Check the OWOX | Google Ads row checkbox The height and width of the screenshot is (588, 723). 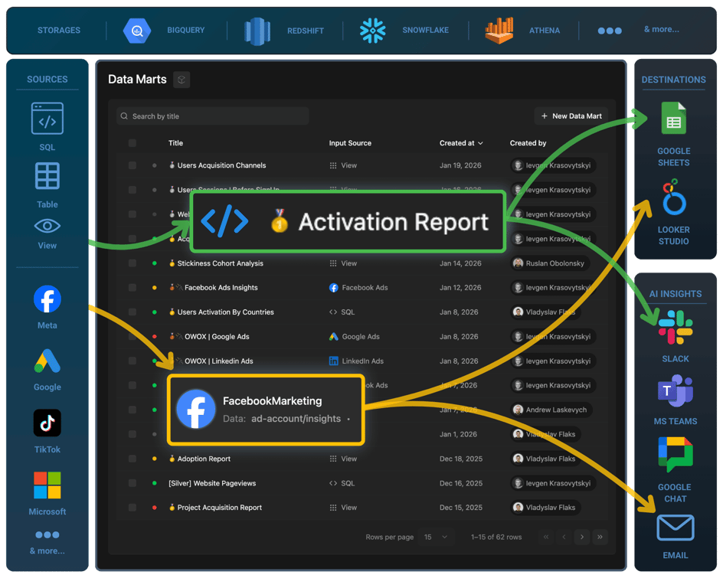point(132,337)
